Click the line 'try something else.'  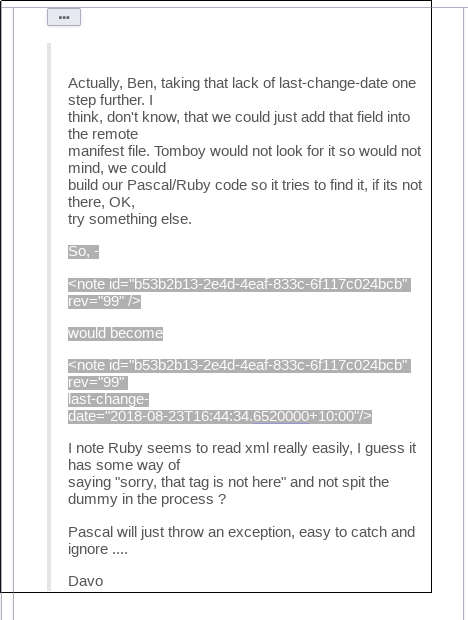click(x=130, y=219)
